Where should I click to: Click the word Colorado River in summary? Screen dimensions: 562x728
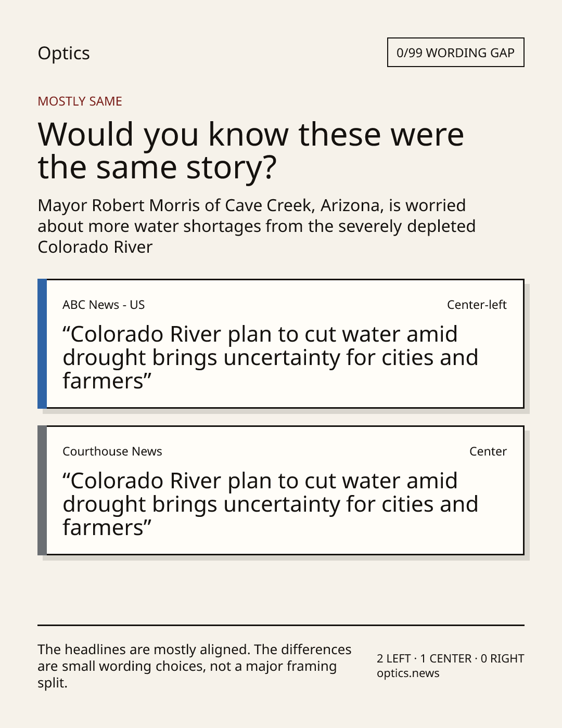[95, 247]
